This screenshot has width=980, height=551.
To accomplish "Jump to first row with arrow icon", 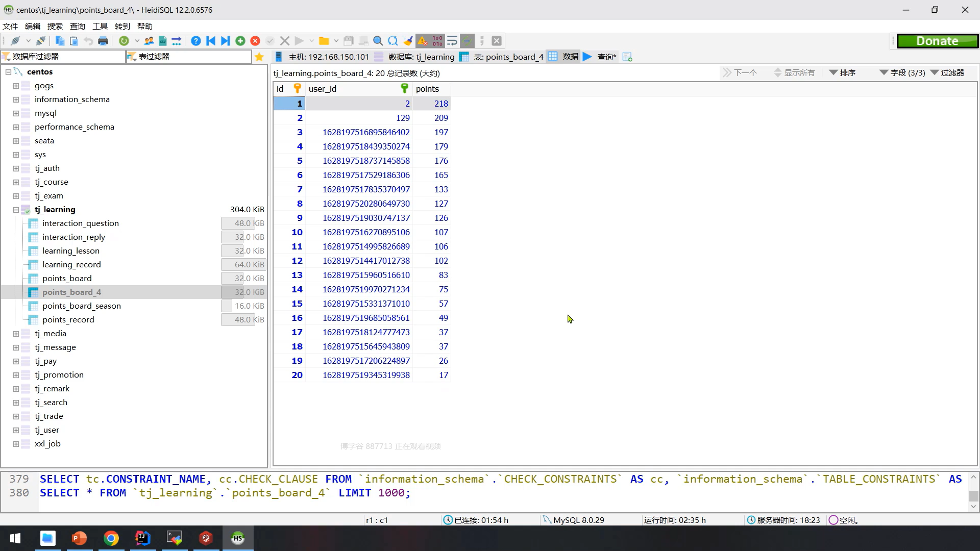I will [x=211, y=41].
